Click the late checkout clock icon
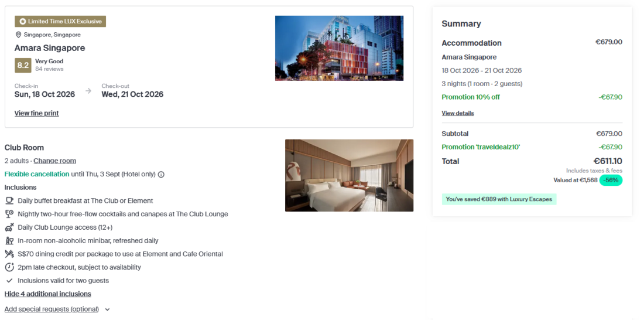 [9, 267]
